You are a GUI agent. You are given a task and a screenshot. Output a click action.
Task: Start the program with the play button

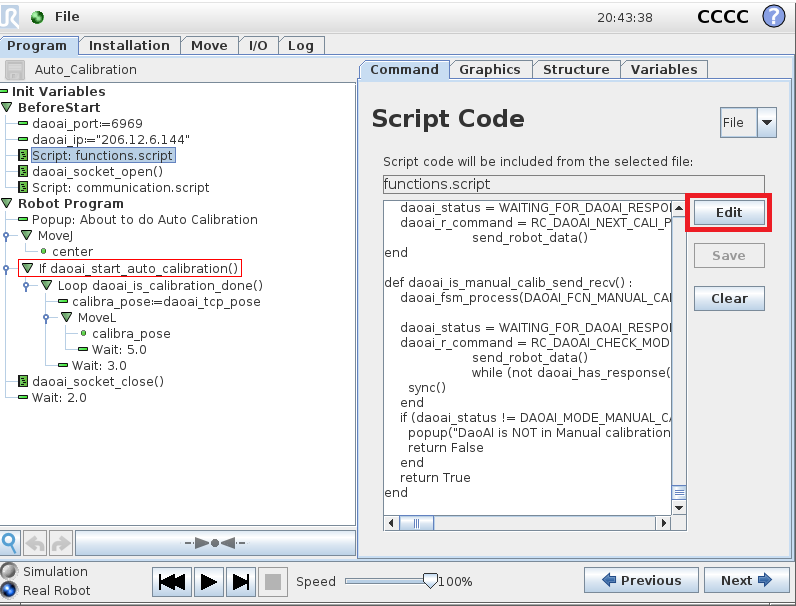tap(208, 582)
